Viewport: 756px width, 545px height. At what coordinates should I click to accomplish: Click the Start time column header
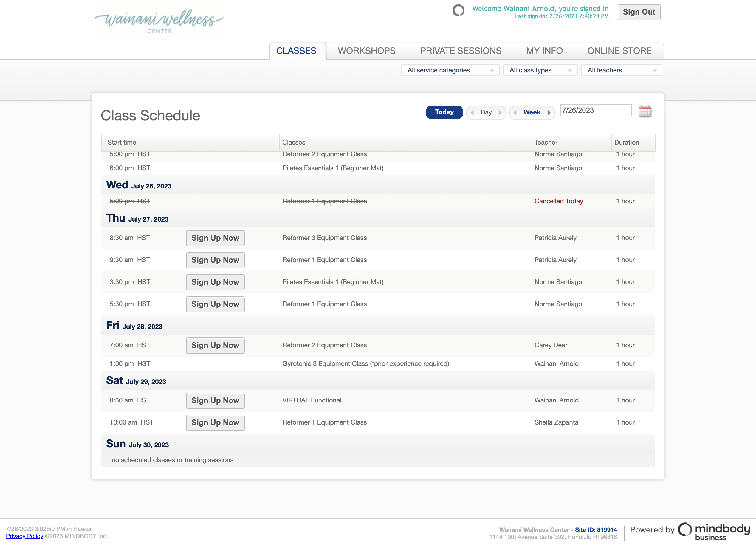(x=142, y=142)
